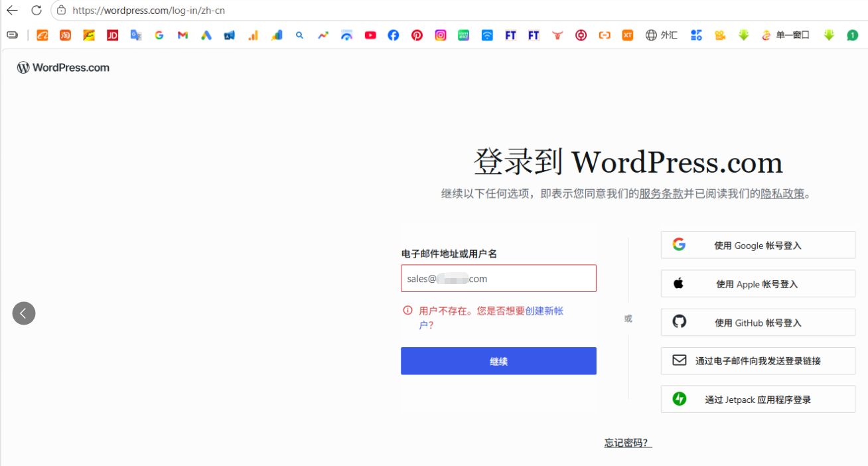This screenshot has width=868, height=466.
Task: Open the 创建新帐户 link
Action: point(544,311)
